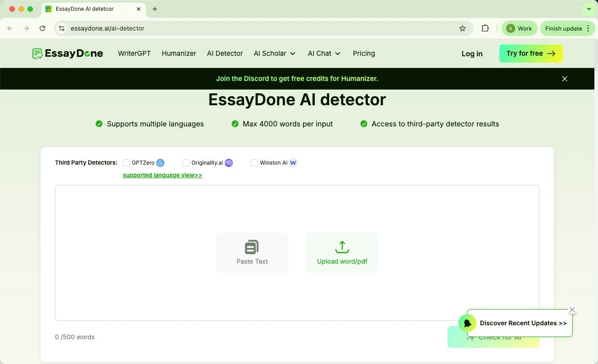598x364 pixels.
Task: Open supported language view link
Action: pos(162,175)
